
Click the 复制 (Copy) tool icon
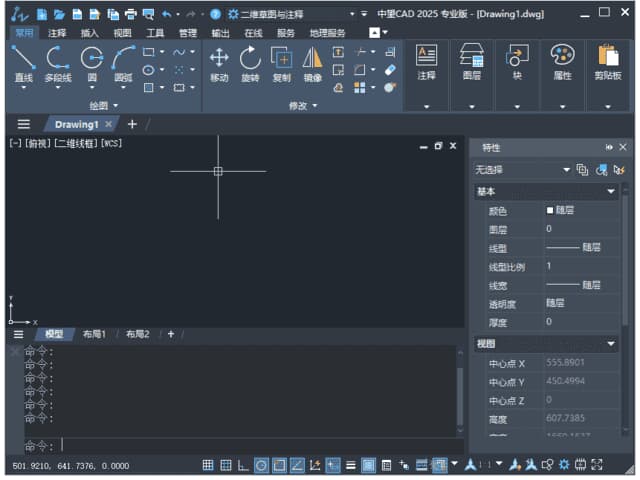coord(282,61)
